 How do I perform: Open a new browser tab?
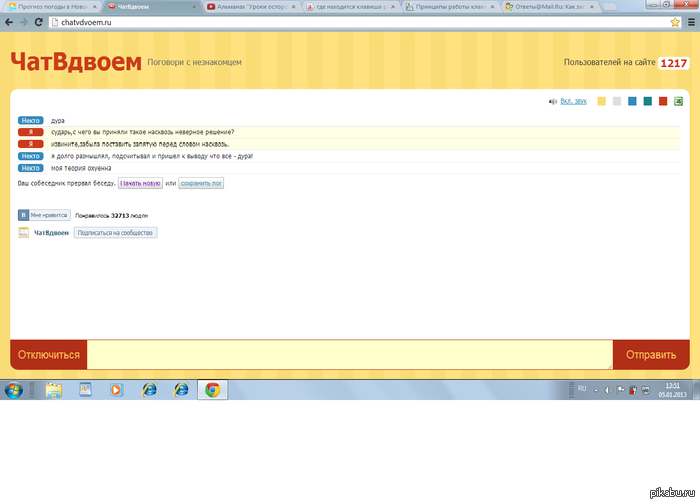tap(610, 7)
